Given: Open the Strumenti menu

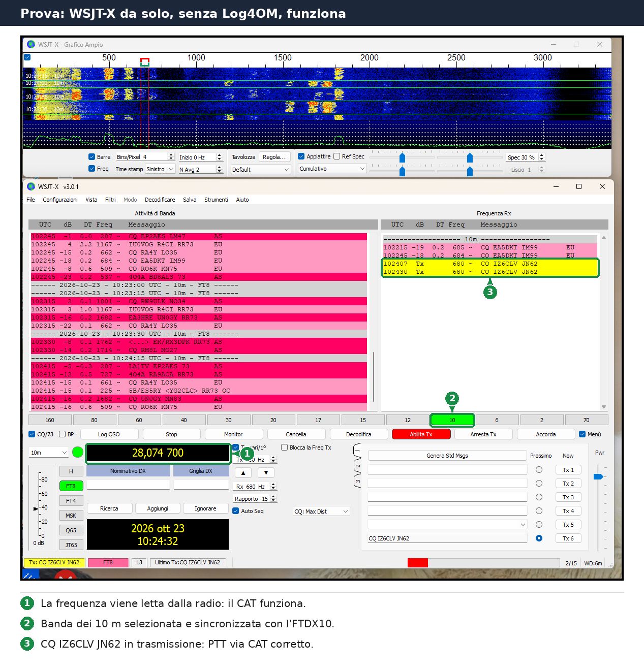Looking at the screenshot, I should pos(216,200).
